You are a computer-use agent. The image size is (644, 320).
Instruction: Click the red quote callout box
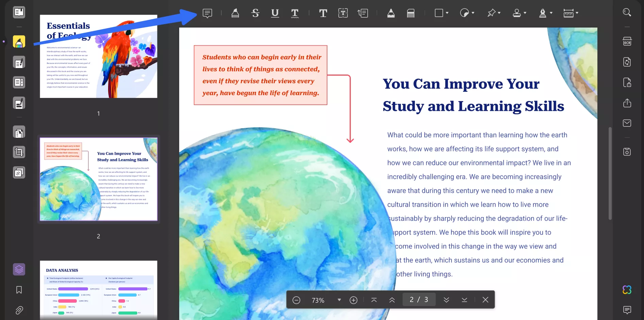(260, 75)
